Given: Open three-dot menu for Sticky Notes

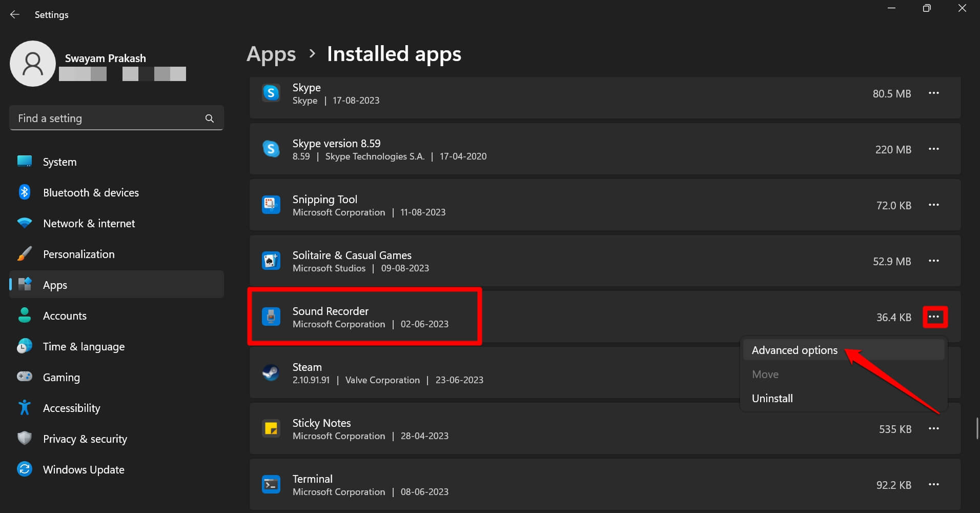Looking at the screenshot, I should (933, 429).
